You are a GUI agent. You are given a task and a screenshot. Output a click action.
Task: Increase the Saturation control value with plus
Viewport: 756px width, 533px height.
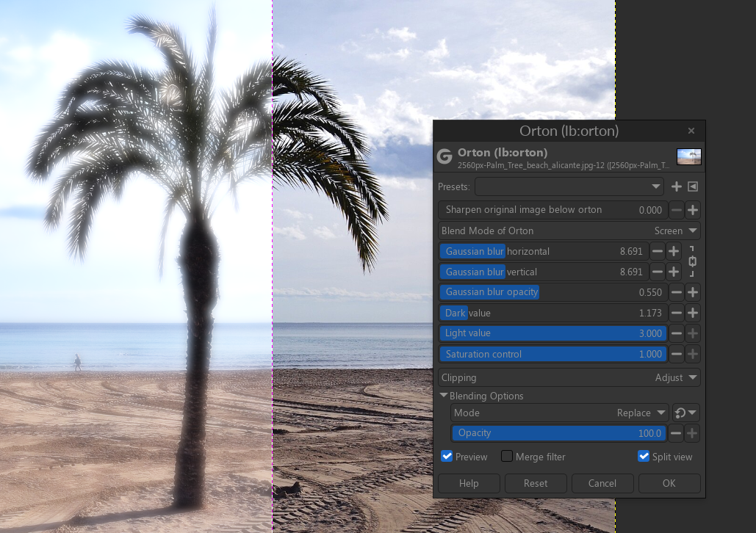(693, 354)
